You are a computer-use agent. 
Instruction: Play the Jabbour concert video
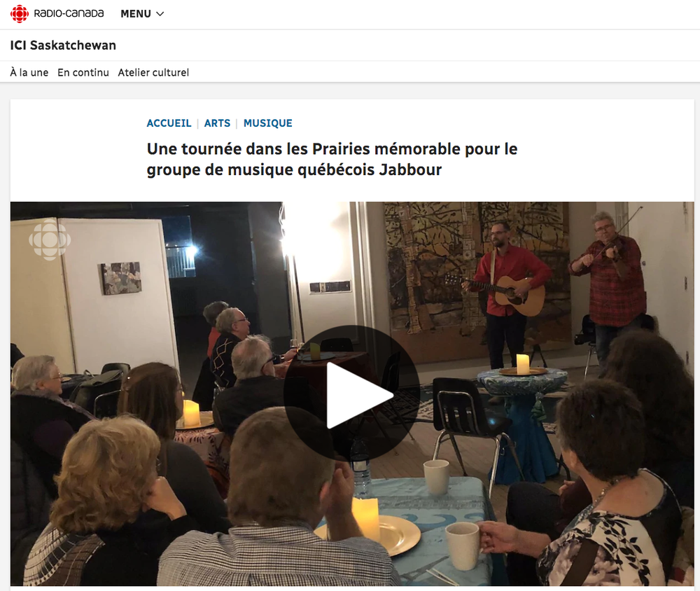click(x=352, y=393)
